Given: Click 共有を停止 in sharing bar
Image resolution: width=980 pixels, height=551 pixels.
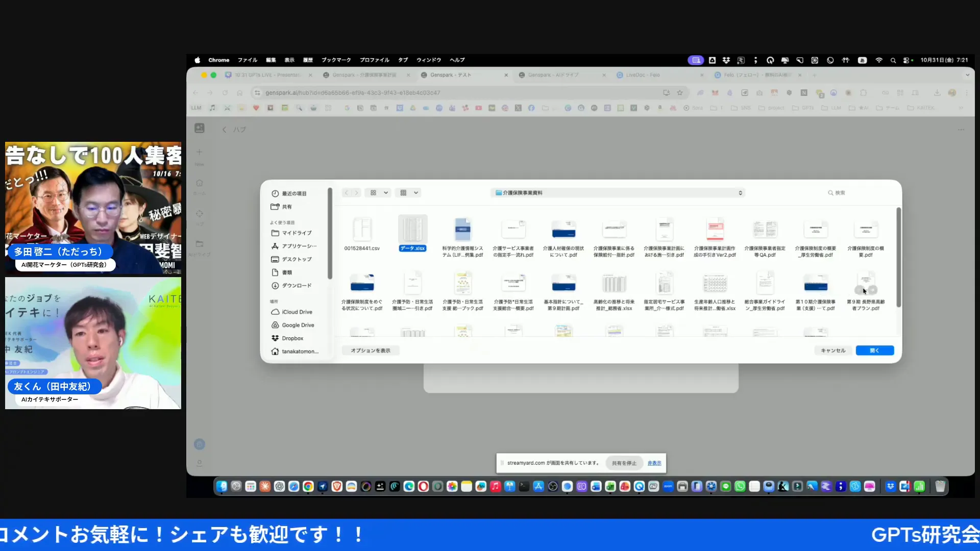Looking at the screenshot, I should click(x=624, y=463).
